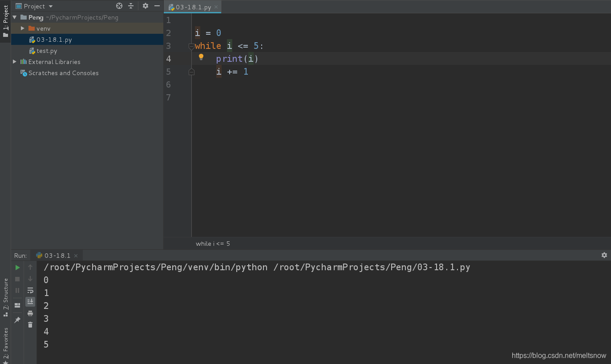Click output value 0 in console
Viewport: 611px width, 364px height.
pyautogui.click(x=46, y=280)
